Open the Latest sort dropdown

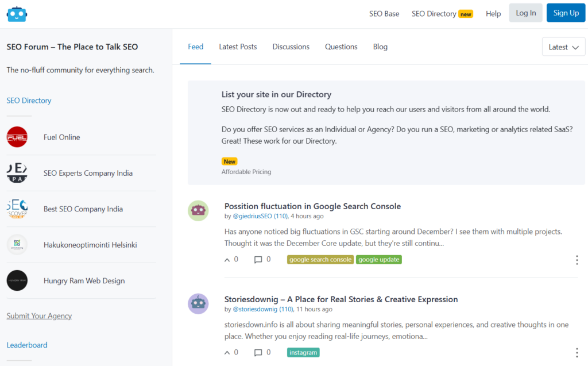coord(563,47)
